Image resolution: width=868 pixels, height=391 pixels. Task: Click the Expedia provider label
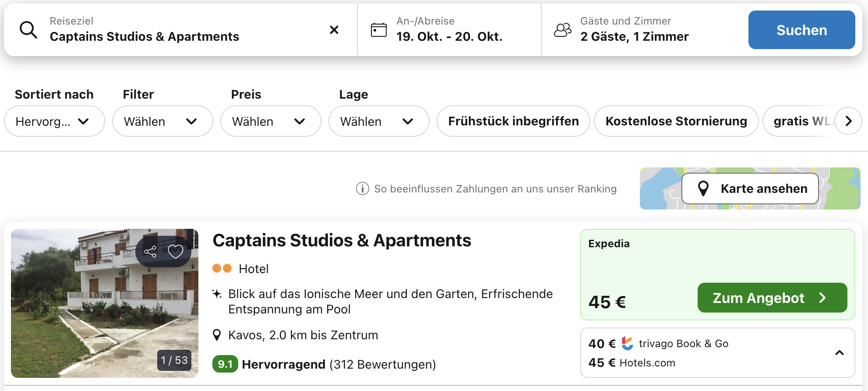609,244
